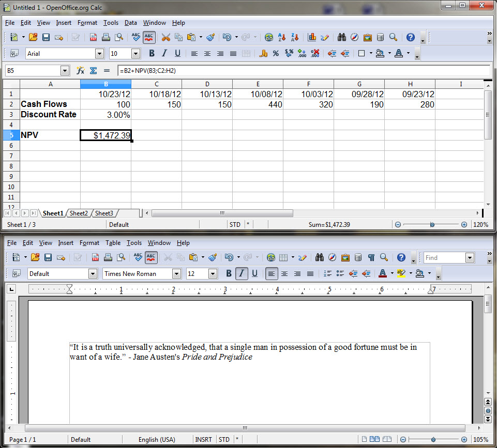Screen dimensions: 497x448
Task: Launch the Function Wizard in Calc
Action: [81, 70]
